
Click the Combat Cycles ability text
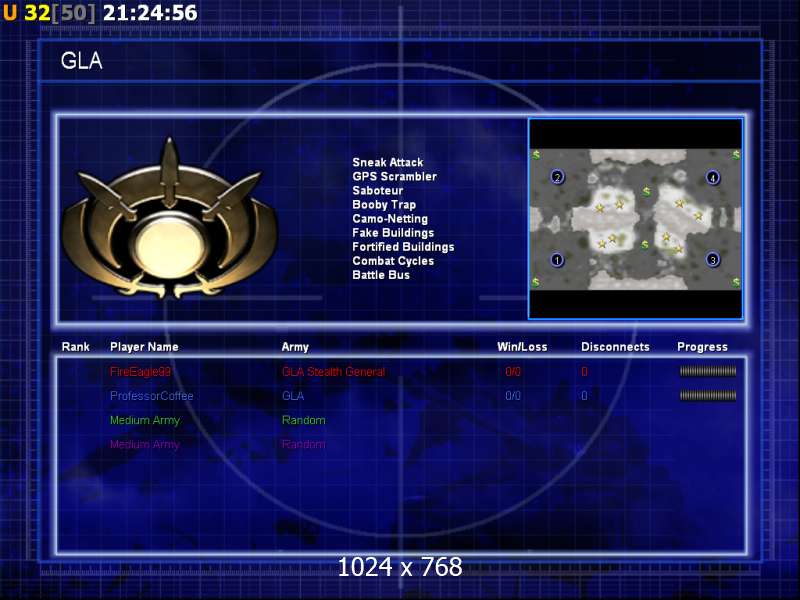point(393,261)
